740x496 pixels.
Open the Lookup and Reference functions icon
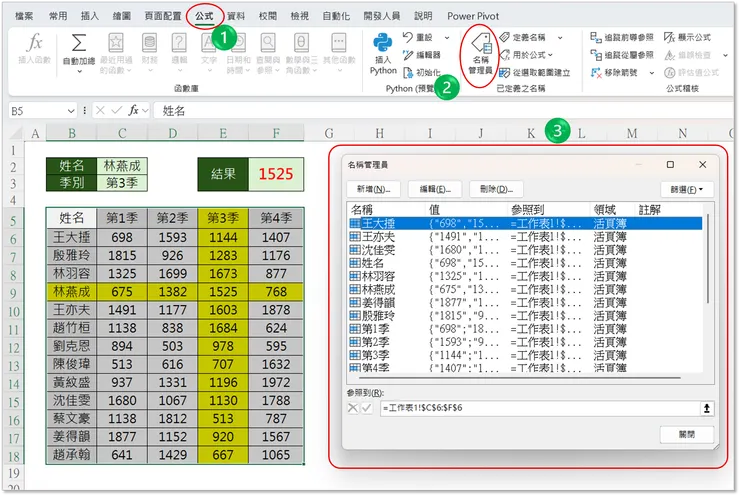268,43
